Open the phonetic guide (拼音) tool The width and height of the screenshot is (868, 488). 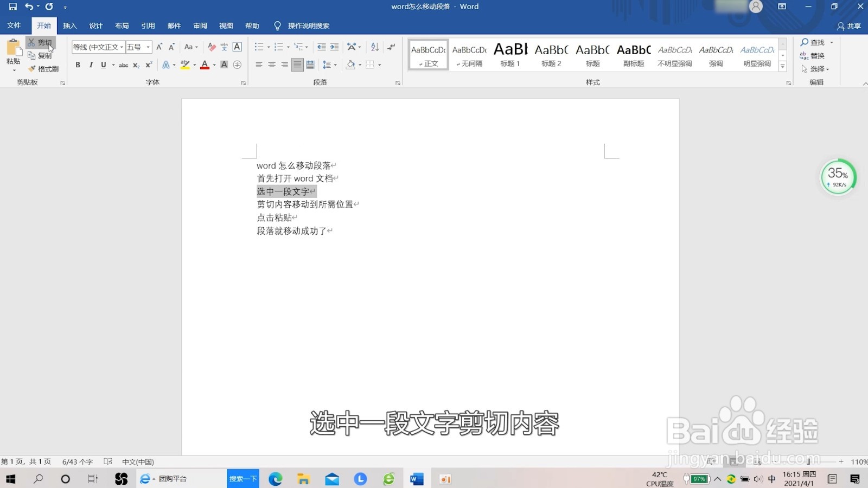pyautogui.click(x=224, y=47)
